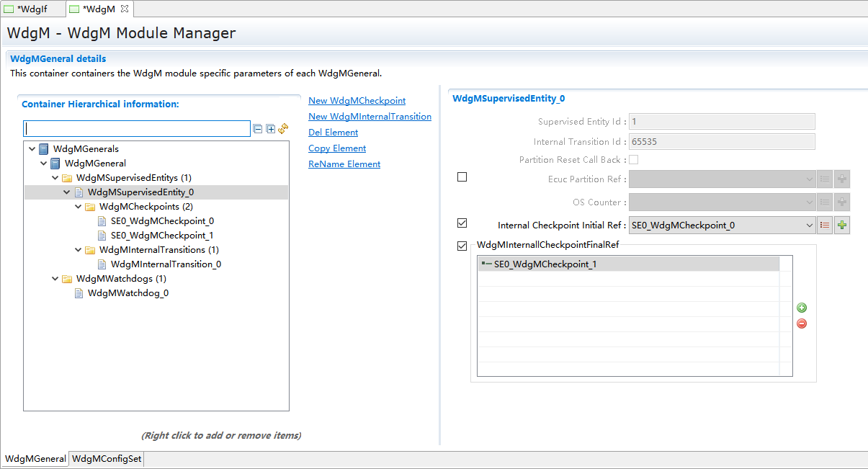Switch to the WdgIf editor tab
This screenshot has height=469, width=868.
click(32, 9)
